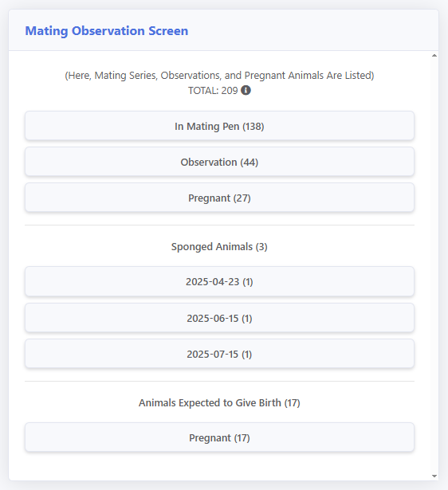Expand sponged date 2025-04-23 (1)

click(x=219, y=281)
